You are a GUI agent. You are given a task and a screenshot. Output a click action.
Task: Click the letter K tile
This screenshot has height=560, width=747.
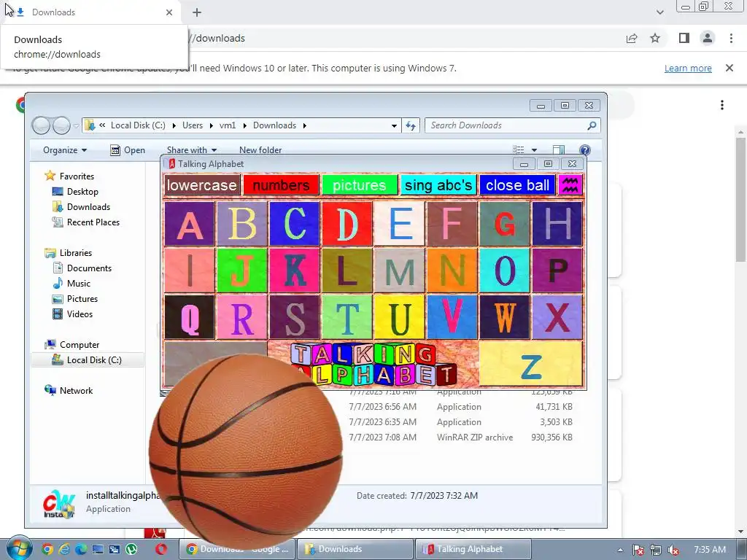(295, 270)
